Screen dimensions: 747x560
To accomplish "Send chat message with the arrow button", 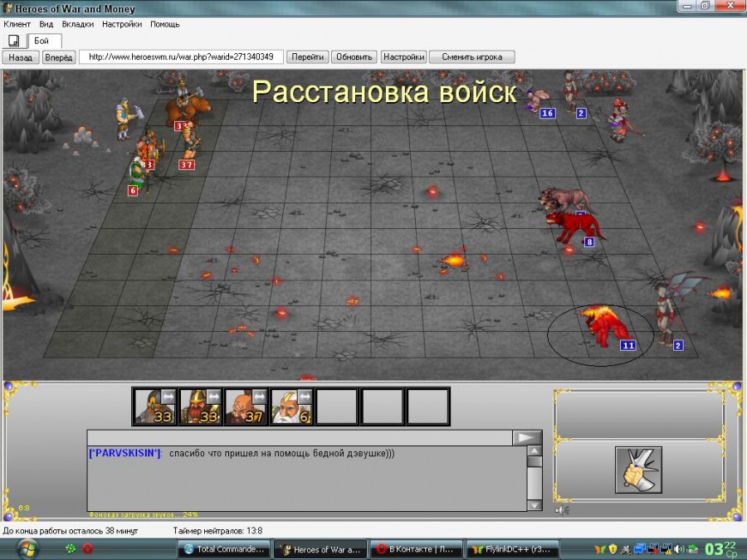I will (527, 437).
